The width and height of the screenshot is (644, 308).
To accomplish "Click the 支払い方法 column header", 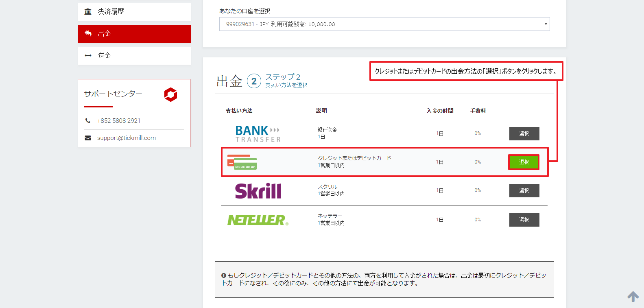I will point(239,111).
